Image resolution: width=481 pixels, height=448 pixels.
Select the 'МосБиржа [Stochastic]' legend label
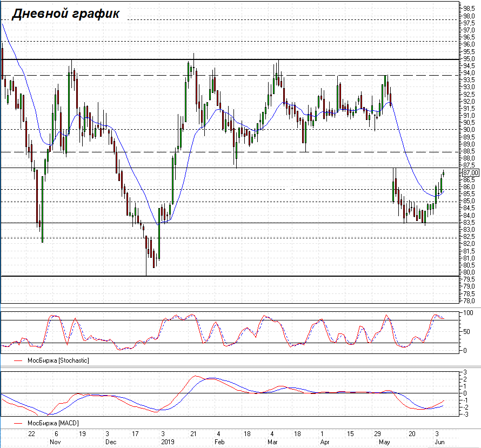(x=58, y=360)
